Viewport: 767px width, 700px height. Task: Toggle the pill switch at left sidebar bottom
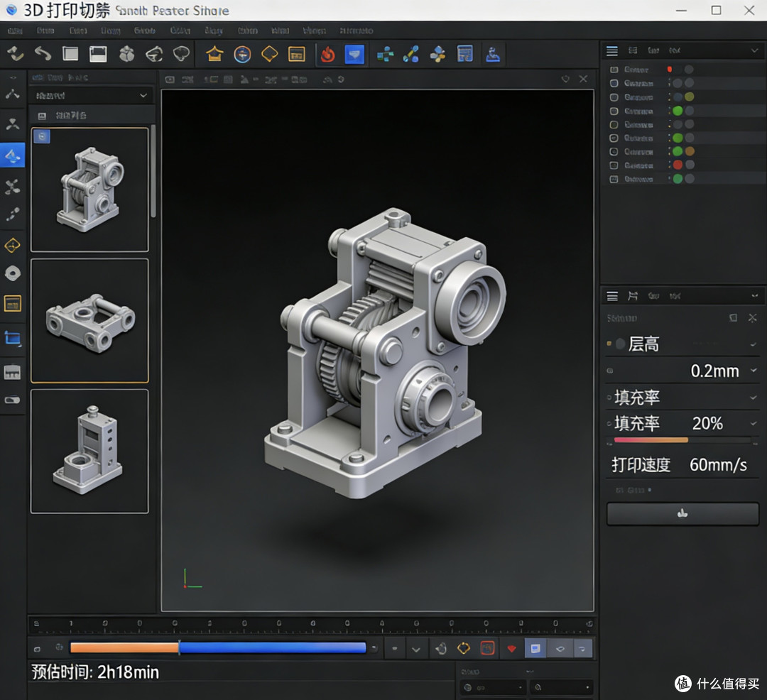coord(12,400)
